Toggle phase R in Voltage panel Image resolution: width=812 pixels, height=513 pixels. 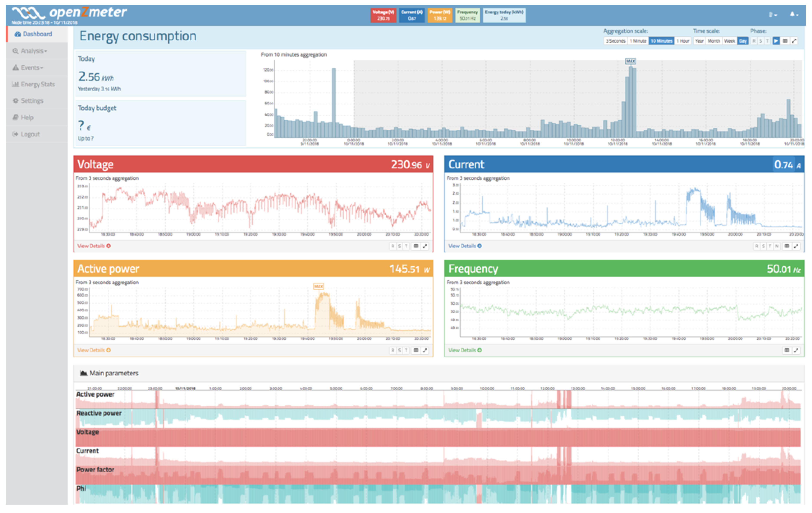tap(393, 246)
